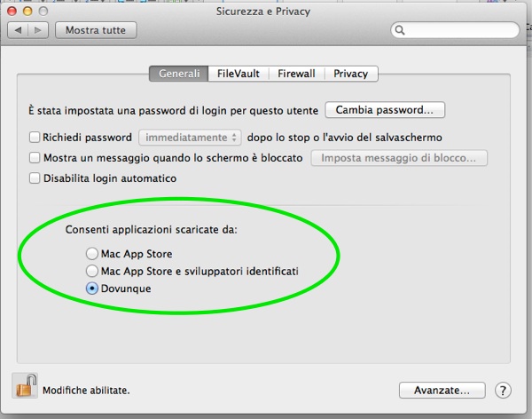Click the Mostra tutte button
Viewport: 532px width, 419px height.
pos(96,30)
